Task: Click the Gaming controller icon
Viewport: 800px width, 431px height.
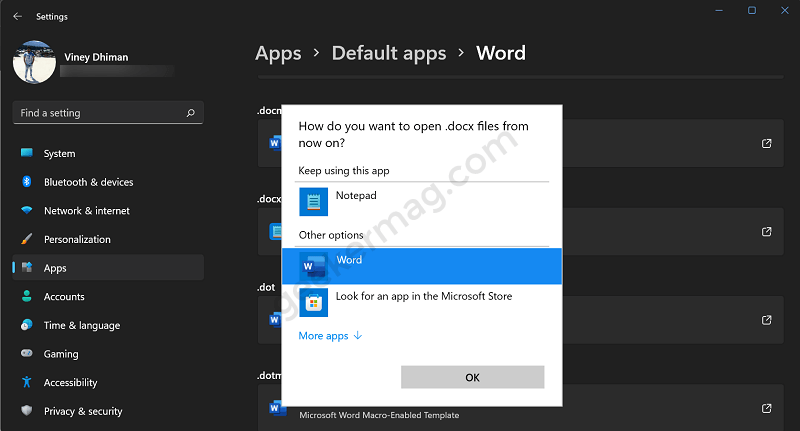Action: click(x=27, y=353)
